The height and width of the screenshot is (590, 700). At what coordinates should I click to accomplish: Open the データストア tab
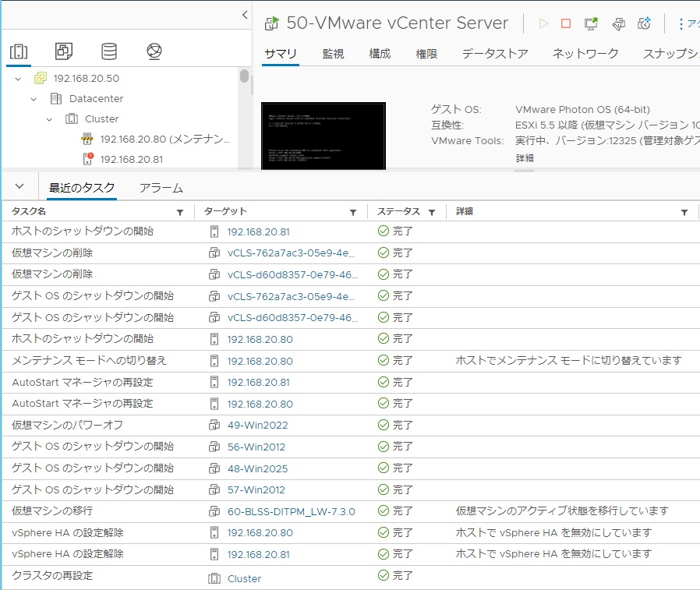495,54
